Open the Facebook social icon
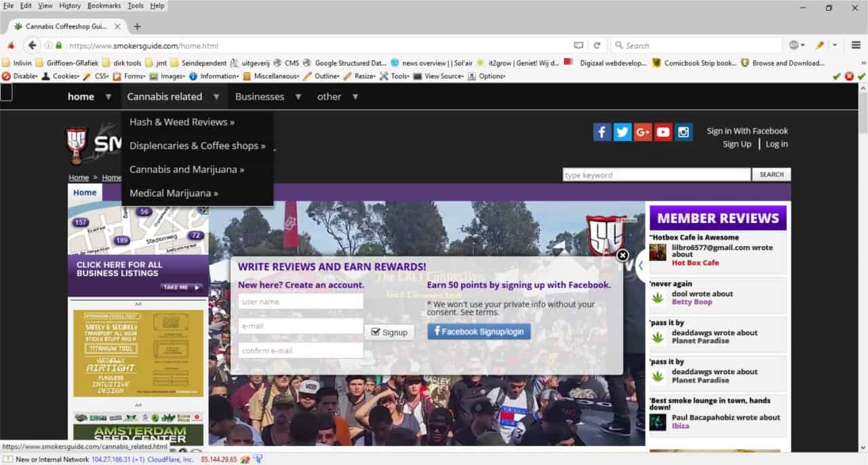The height and width of the screenshot is (465, 868). [x=602, y=132]
